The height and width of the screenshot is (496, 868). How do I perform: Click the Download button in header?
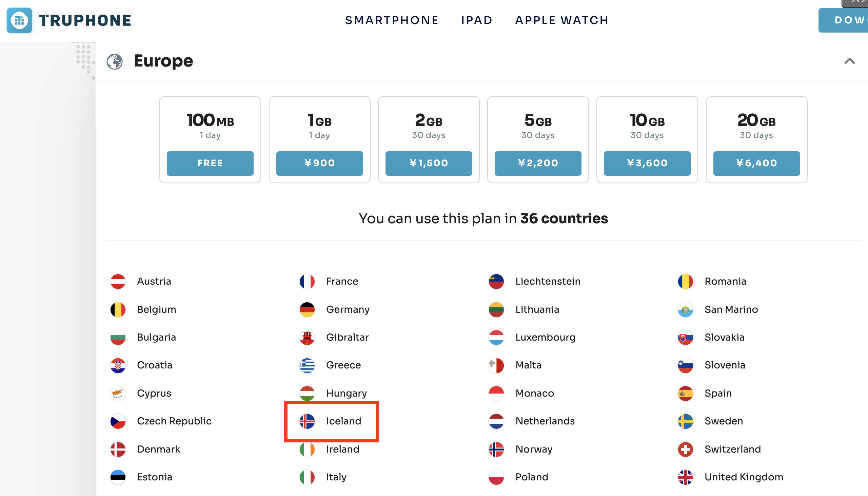pyautogui.click(x=844, y=20)
